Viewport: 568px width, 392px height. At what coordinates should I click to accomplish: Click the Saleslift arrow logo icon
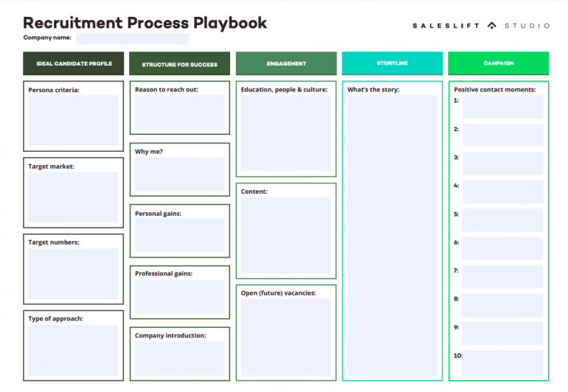[x=491, y=25]
